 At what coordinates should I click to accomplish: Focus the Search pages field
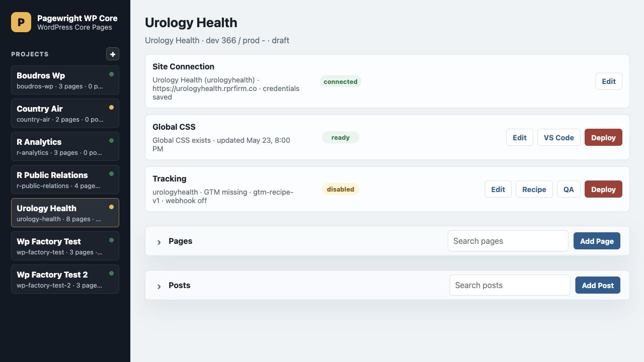[508, 241]
